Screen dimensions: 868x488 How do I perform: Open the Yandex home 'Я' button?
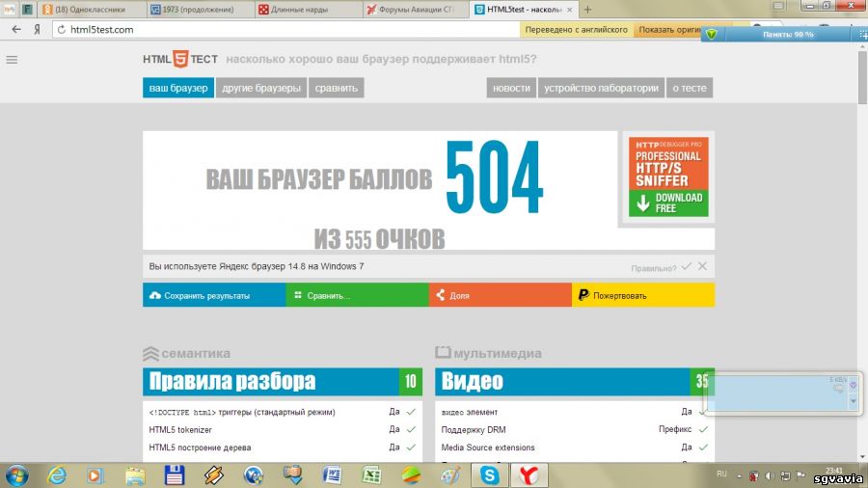coord(37,29)
